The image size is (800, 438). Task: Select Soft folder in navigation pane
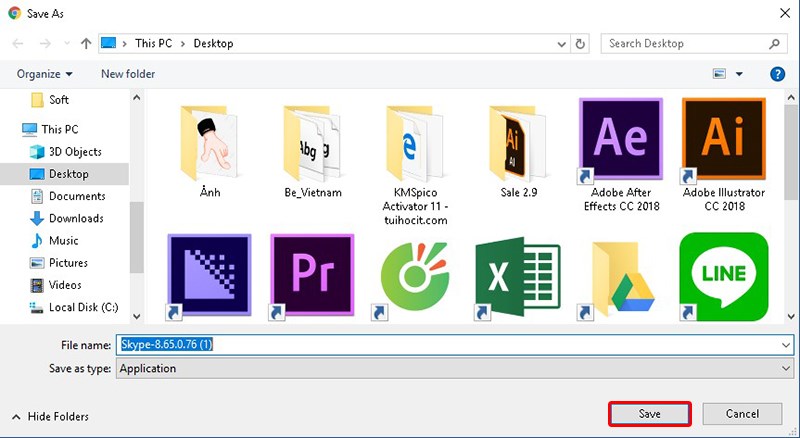49,100
